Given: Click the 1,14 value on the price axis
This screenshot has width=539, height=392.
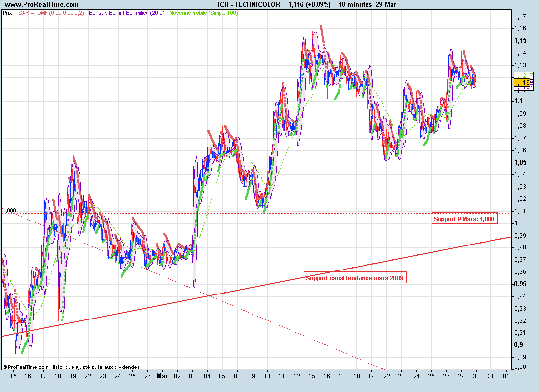Looking at the screenshot, I should coord(520,53).
